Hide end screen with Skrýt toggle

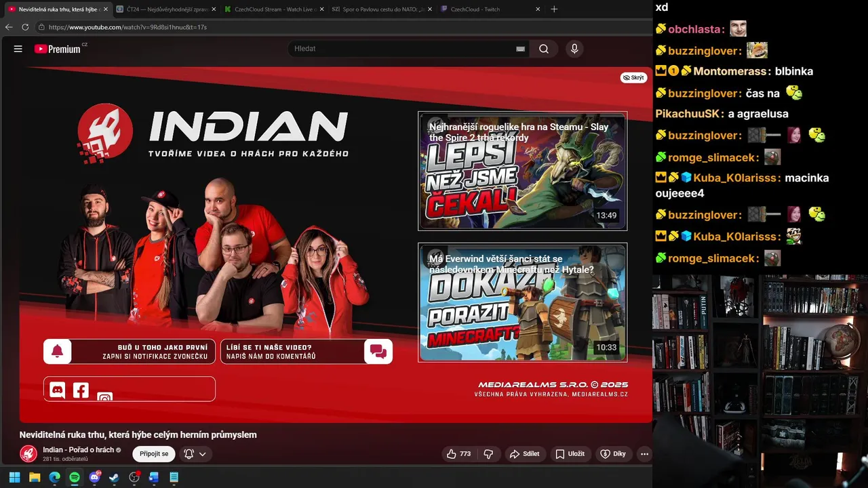pyautogui.click(x=633, y=78)
